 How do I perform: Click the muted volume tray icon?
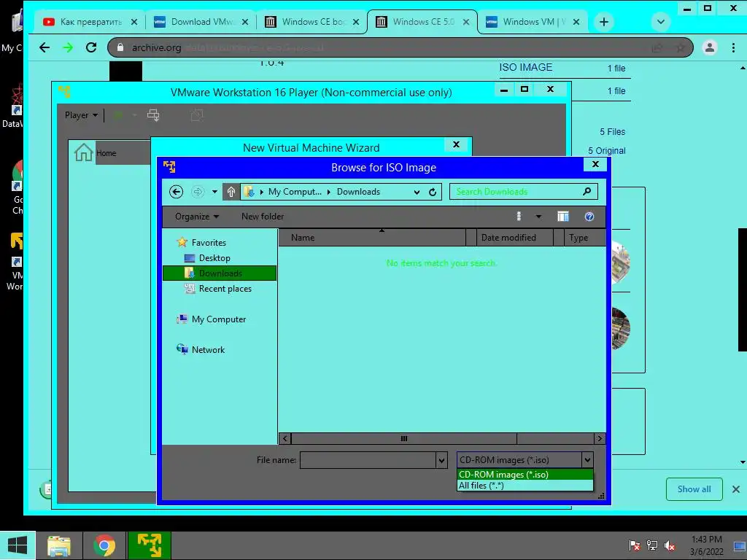point(670,545)
